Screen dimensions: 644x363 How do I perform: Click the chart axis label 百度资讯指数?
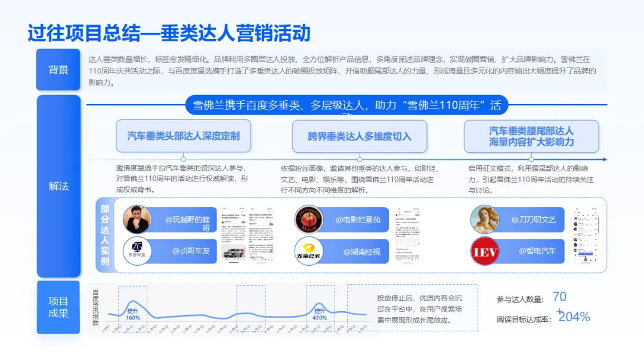(95, 308)
